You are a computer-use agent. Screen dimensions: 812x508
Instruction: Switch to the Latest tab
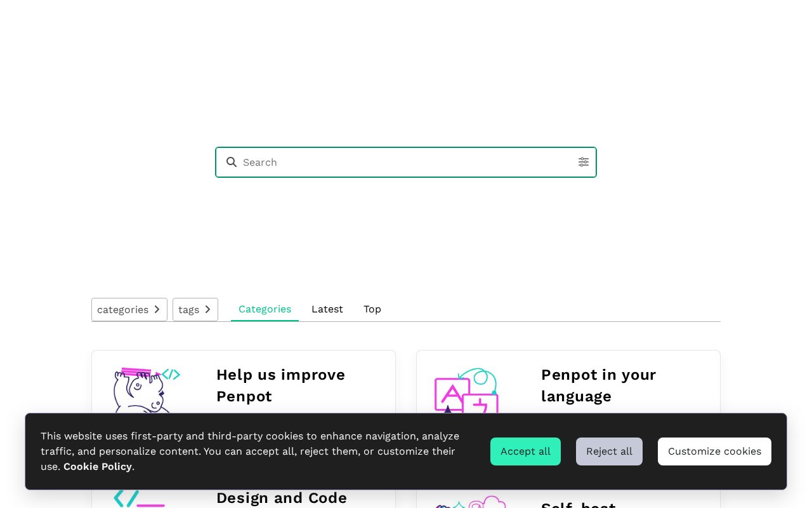327,309
